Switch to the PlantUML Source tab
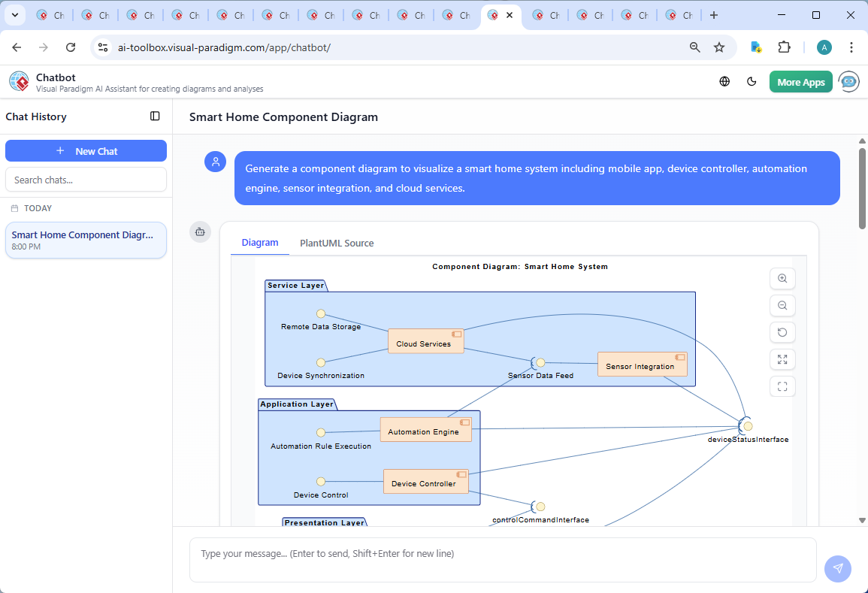The image size is (868, 593). [x=337, y=244]
